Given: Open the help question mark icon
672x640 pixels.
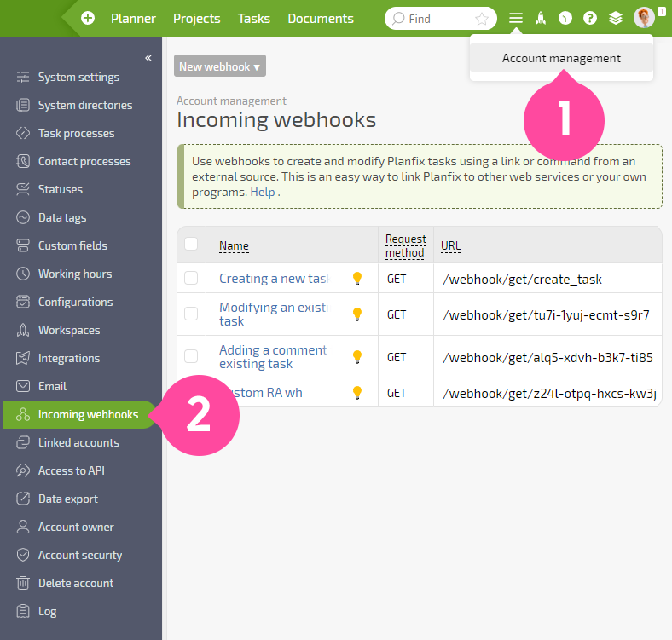Looking at the screenshot, I should (x=590, y=19).
